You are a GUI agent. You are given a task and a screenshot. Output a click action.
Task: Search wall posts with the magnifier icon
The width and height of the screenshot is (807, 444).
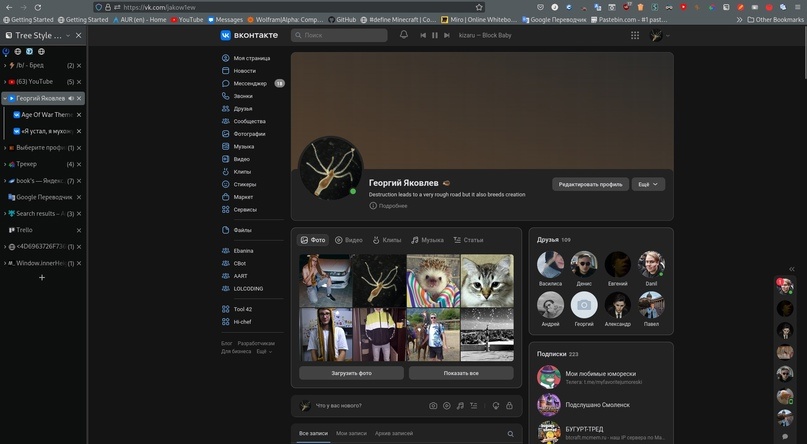pyautogui.click(x=510, y=434)
